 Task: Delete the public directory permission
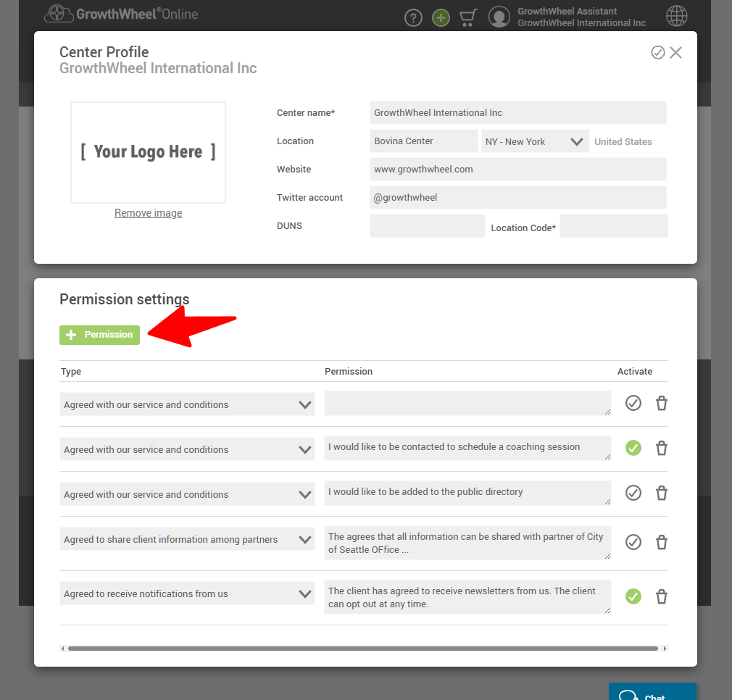662,493
